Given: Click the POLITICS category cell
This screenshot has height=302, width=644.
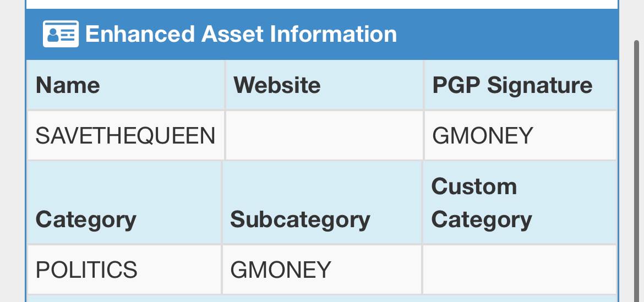Looking at the screenshot, I should tap(124, 270).
